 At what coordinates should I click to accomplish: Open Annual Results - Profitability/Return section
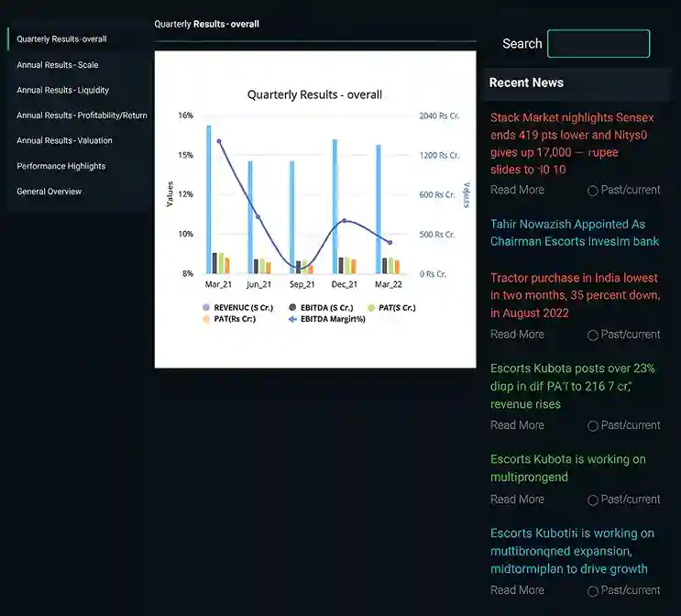pos(82,115)
